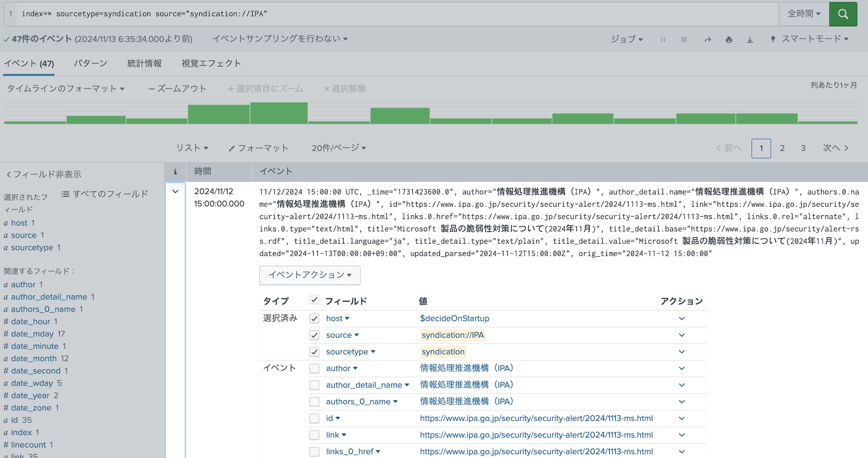
Task: Open the 全時間 time range picker
Action: click(x=804, y=14)
